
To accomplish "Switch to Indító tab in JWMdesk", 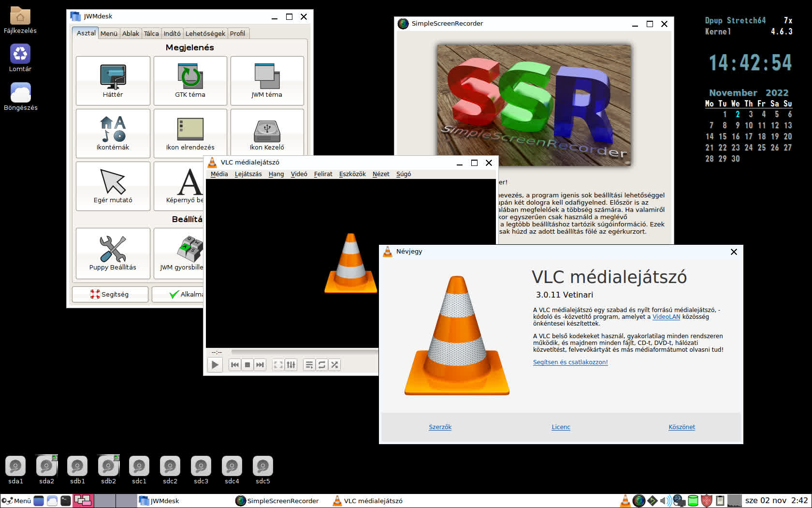I will pyautogui.click(x=172, y=33).
